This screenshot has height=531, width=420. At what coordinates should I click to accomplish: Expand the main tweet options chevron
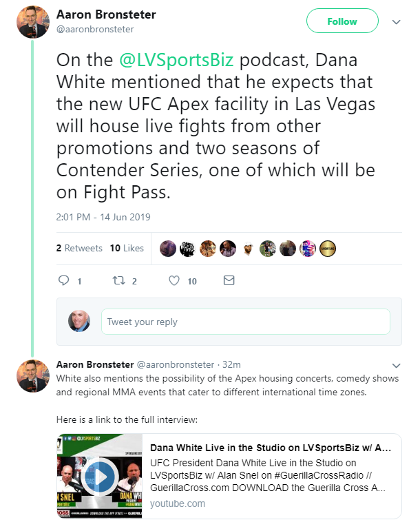(397, 22)
